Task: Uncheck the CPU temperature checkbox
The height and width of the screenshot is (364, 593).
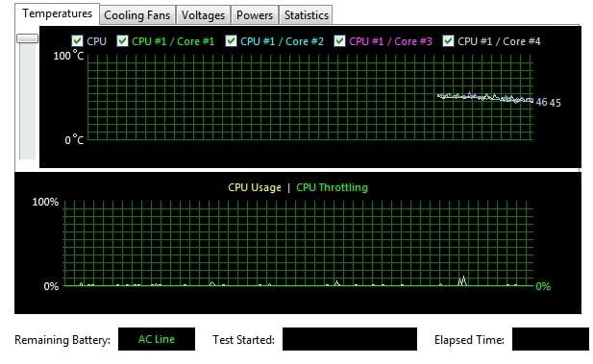Action: pyautogui.click(x=77, y=41)
